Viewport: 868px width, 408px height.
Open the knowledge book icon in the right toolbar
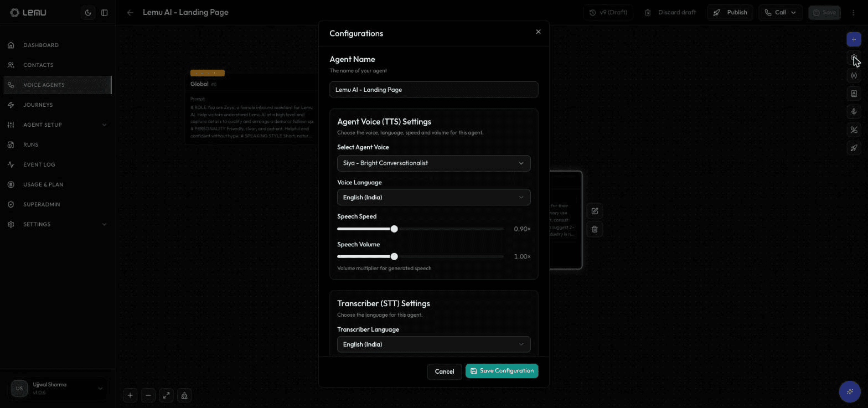[854, 94]
